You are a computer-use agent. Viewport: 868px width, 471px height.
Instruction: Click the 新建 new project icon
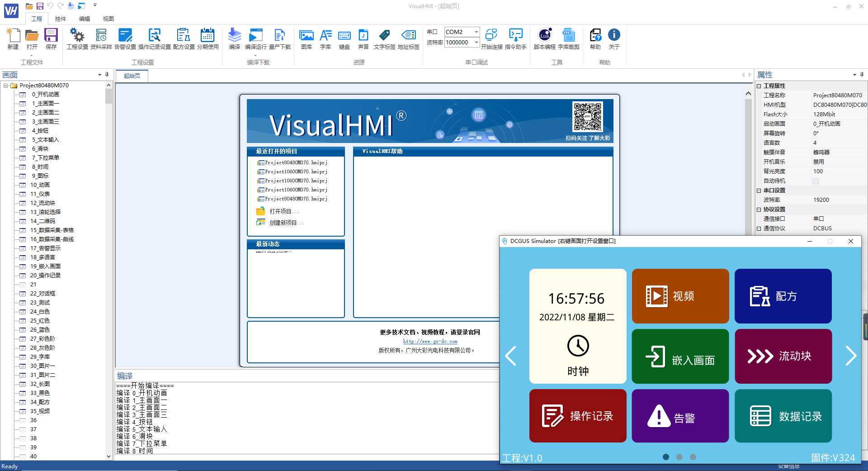tap(13, 38)
